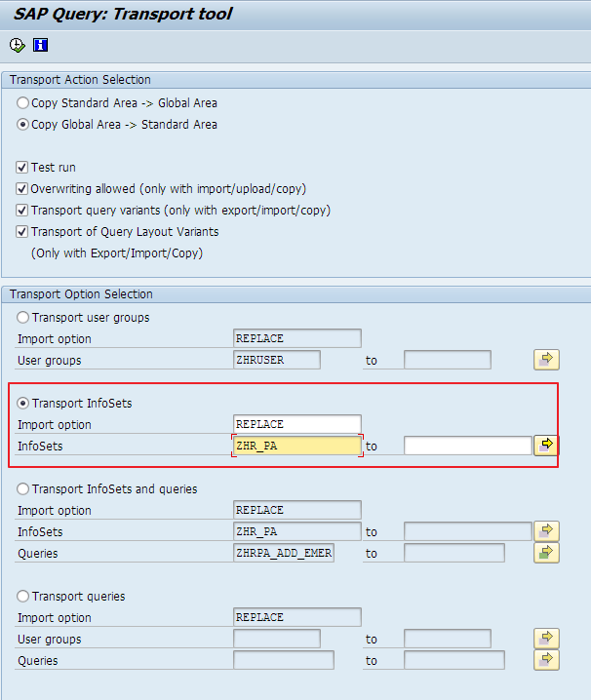591x700 pixels.
Task: Toggle Transport of Query Layout Variants
Action: click(x=22, y=232)
